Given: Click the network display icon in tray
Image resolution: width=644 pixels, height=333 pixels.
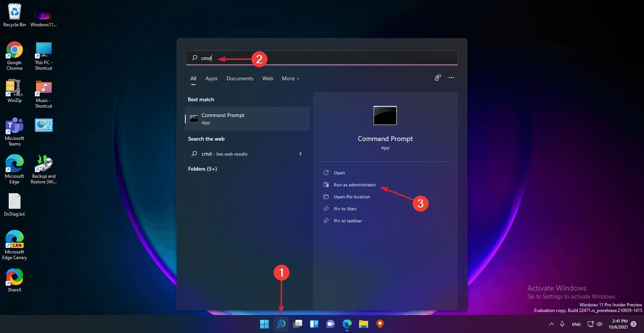Looking at the screenshot, I should [x=591, y=324].
